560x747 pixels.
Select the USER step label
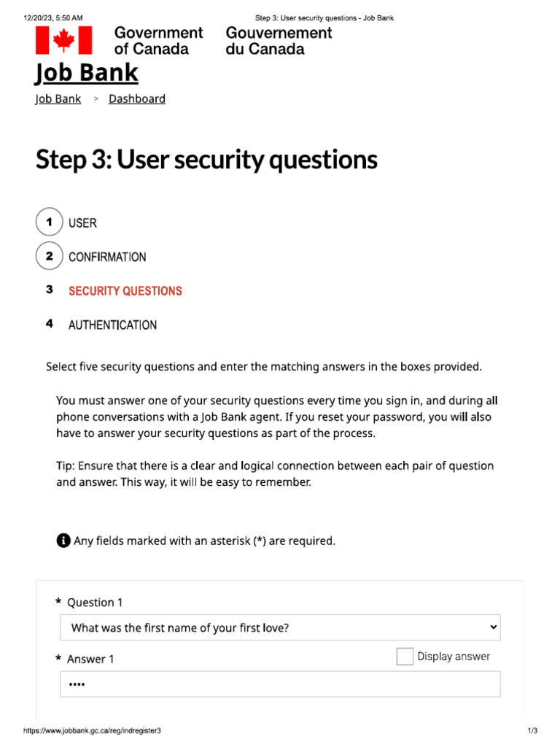82,223
